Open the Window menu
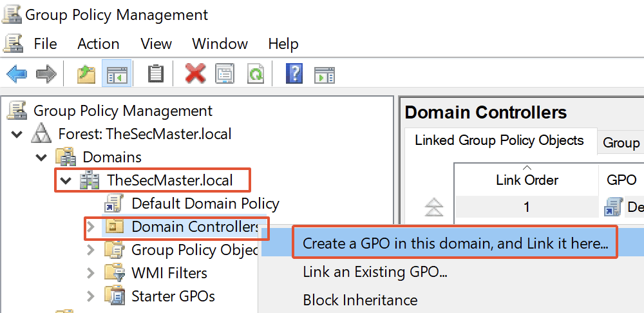 (220, 44)
